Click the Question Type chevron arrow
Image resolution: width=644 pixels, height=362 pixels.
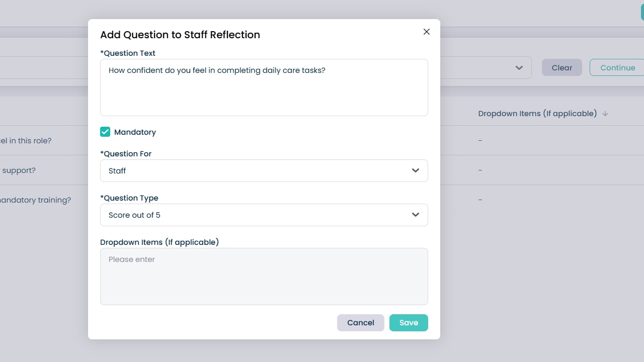416,215
